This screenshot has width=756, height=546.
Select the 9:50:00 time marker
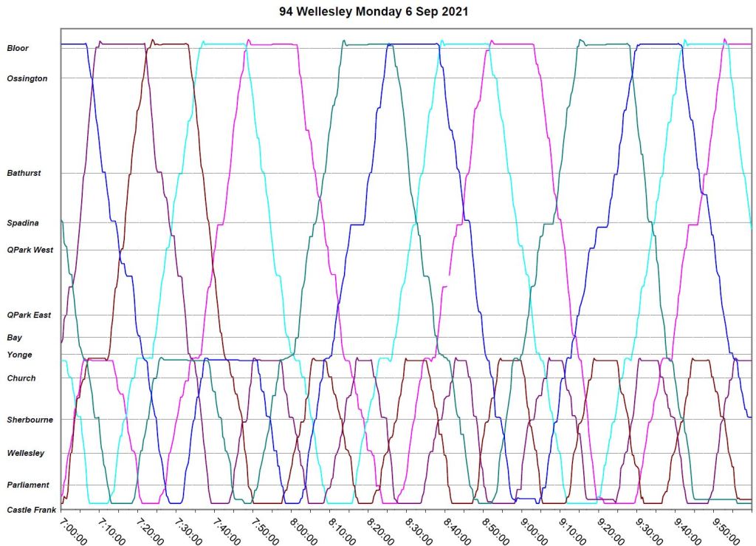[725, 530]
